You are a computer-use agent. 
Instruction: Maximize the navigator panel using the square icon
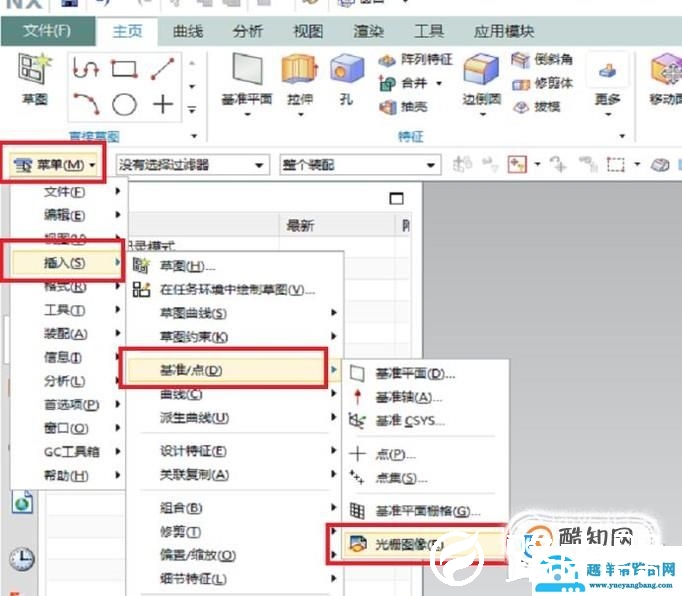396,199
